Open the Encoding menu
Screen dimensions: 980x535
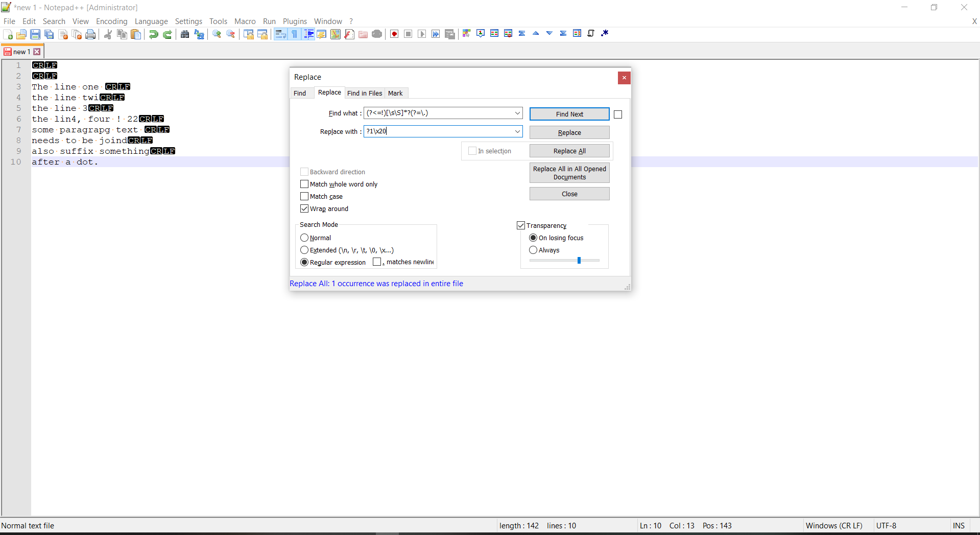(x=111, y=21)
